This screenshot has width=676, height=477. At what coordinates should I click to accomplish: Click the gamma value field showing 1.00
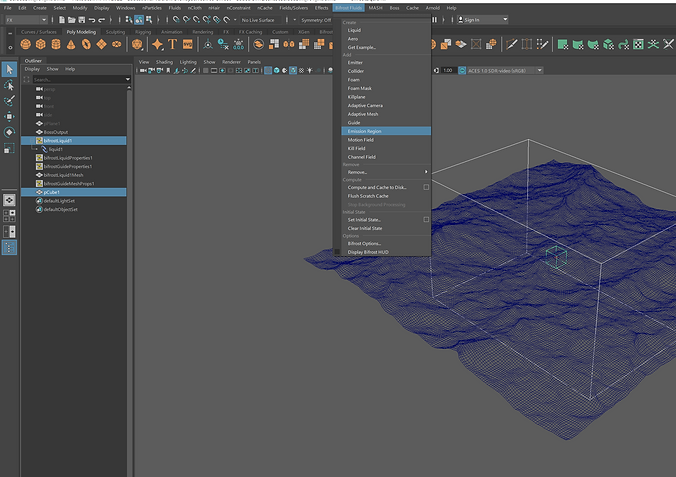pyautogui.click(x=448, y=70)
